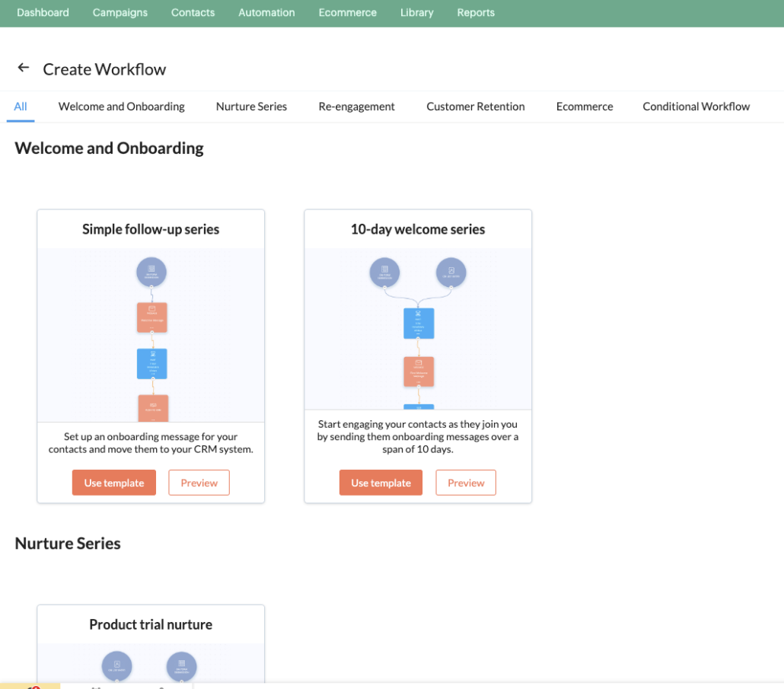Click the first orange message node in Simple follow-up
Viewport: 784px width, 689px height.
coord(152,317)
